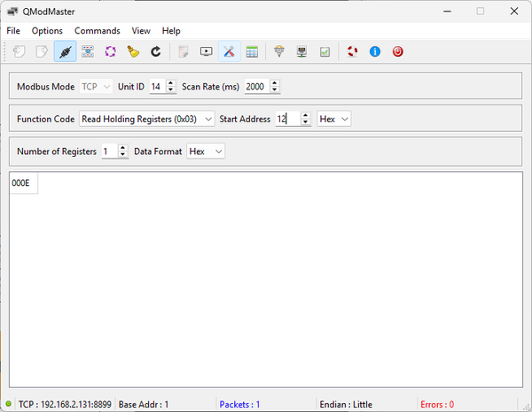The width and height of the screenshot is (532, 412).
Task: Click the Reset Counters arrow icon
Action: 155,51
